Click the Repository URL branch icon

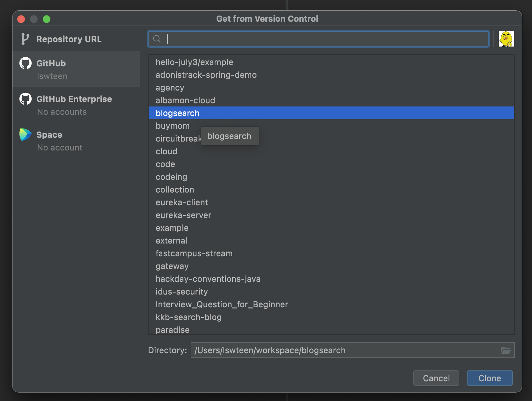click(25, 39)
